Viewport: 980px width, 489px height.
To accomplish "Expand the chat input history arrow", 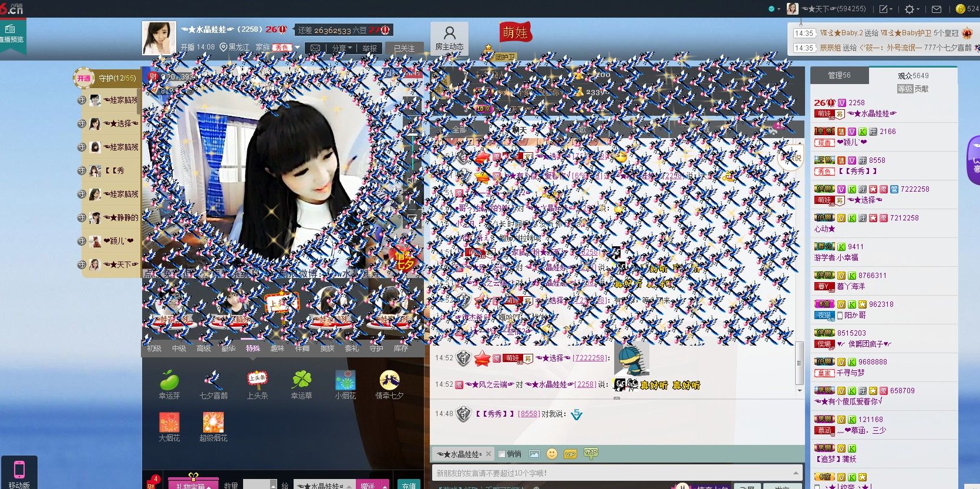I will pyautogui.click(x=796, y=473).
